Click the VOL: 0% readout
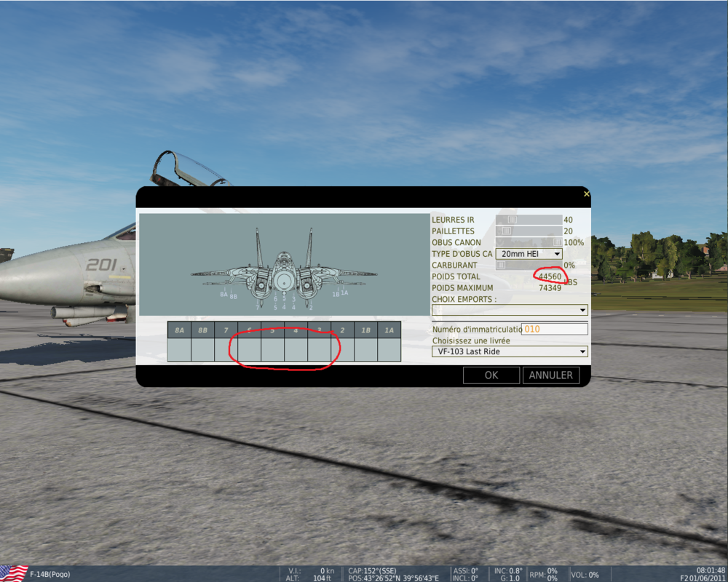728x582 pixels. [x=585, y=575]
